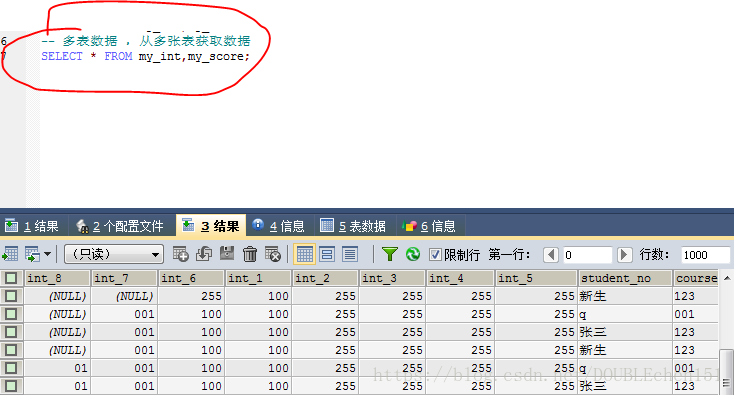Click the int_7 column header

(x=124, y=278)
